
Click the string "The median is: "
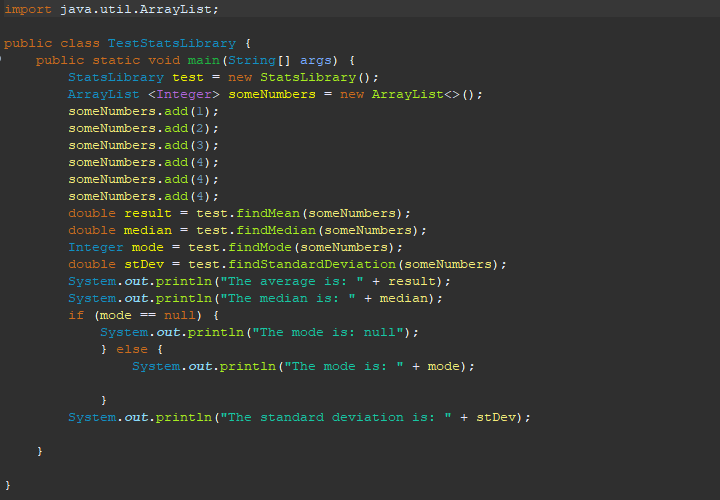click(288, 298)
